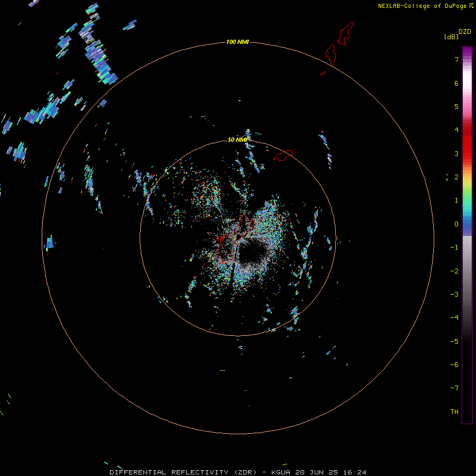The width and height of the screenshot is (476, 476).
Task: Click the 5 value on the color scale
Action: coord(456,106)
